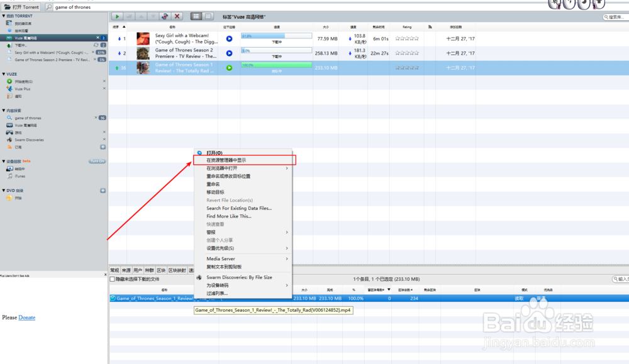Toggle hide unselected files checkbox
The width and height of the screenshot is (629, 364).
click(x=113, y=279)
